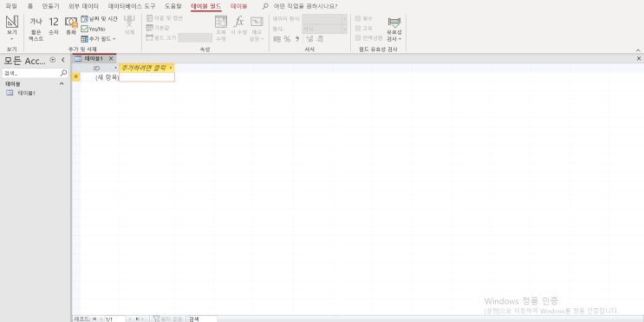
Task: Apply the currency number format icon
Action: tap(277, 39)
